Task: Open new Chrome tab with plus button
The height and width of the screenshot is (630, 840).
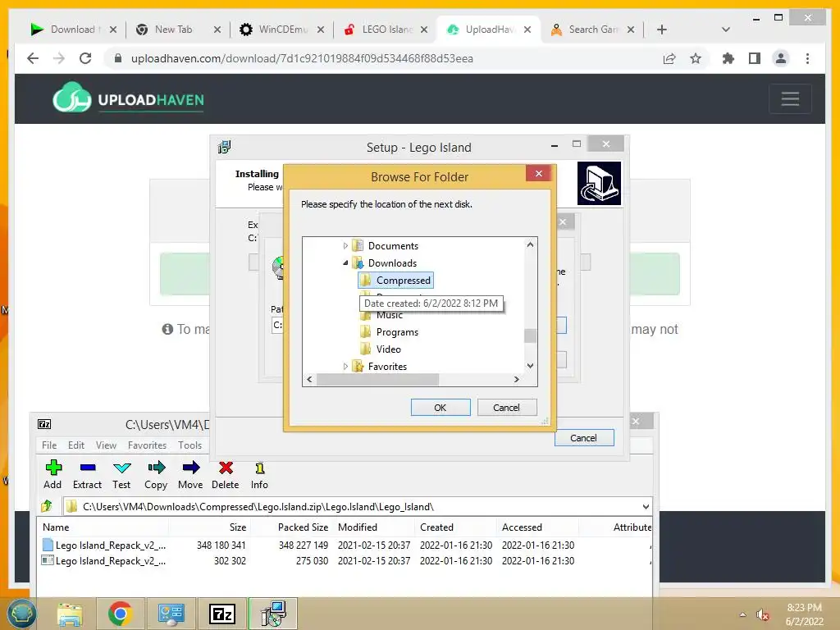Action: point(662,30)
